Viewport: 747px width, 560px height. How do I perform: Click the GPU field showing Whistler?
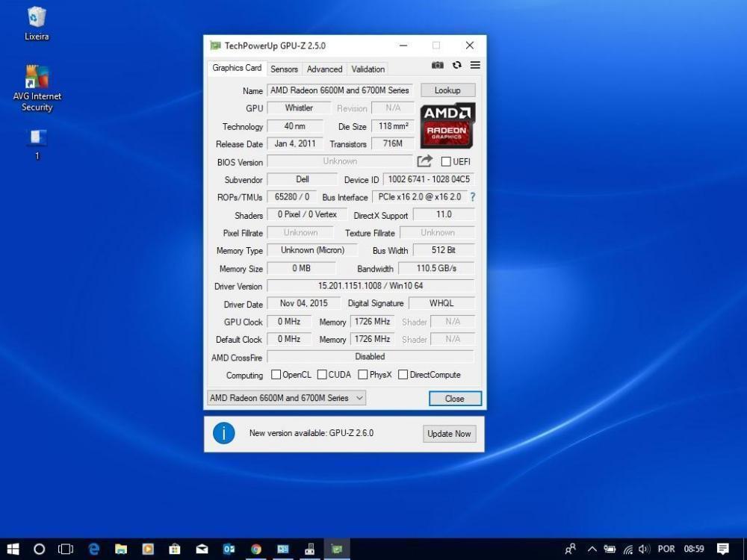(x=299, y=108)
